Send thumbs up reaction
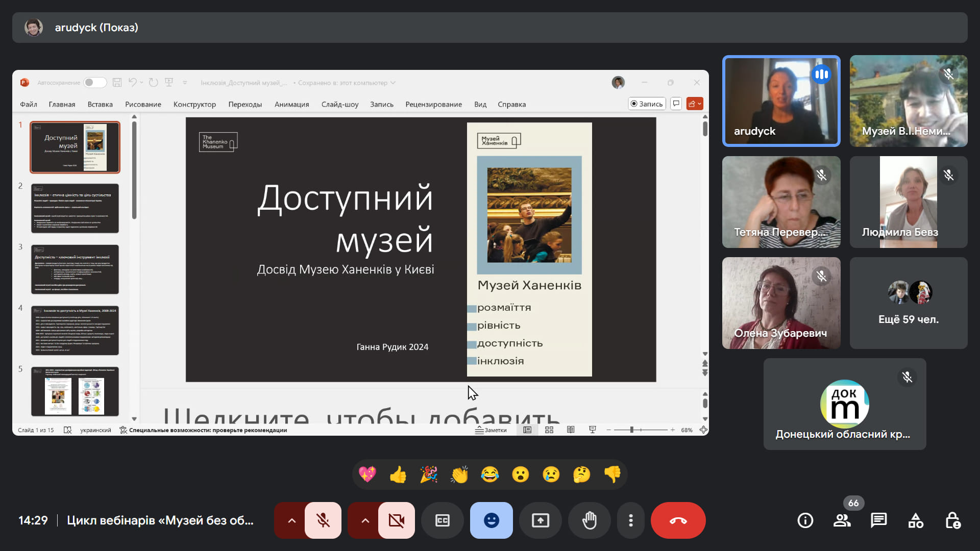Viewport: 980px width, 551px height. tap(398, 474)
